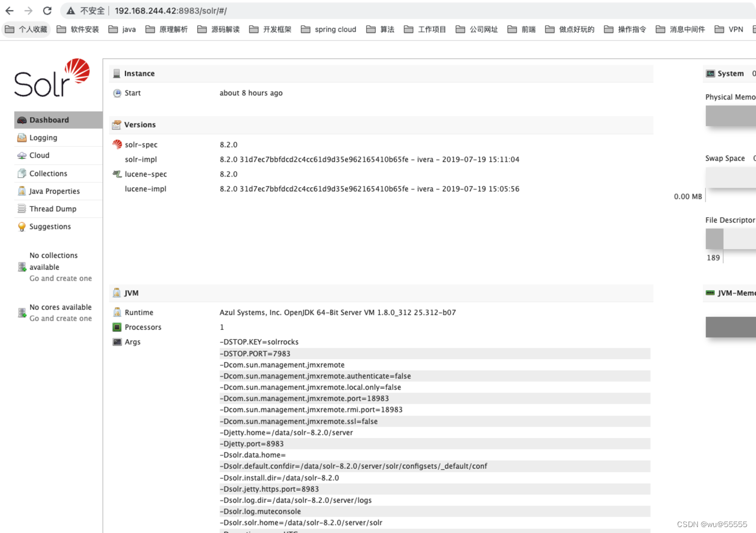Click Go and create one under cores

click(61, 319)
